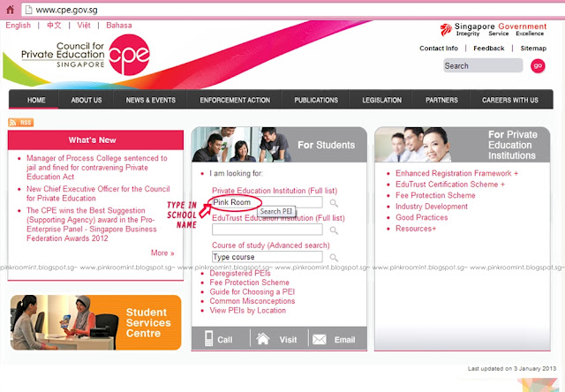Screen dimensions: 565x392
Task: Click the browser address bar URL
Action: [67, 10]
